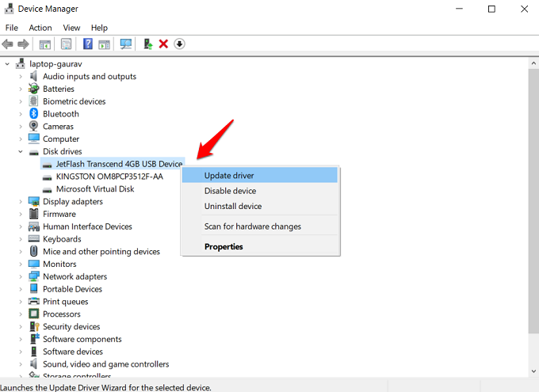The width and height of the screenshot is (539, 392).
Task: Click the Network adapters icon
Action: pos(33,276)
